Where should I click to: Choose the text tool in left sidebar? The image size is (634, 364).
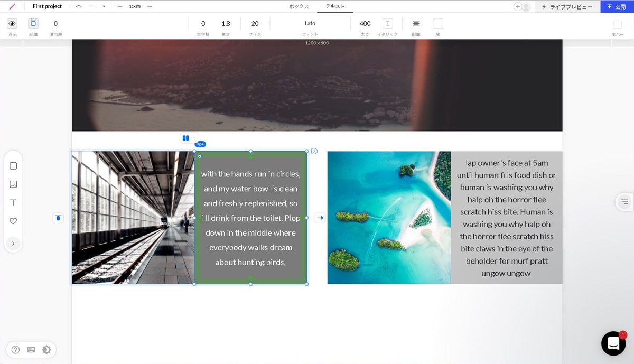pos(13,203)
